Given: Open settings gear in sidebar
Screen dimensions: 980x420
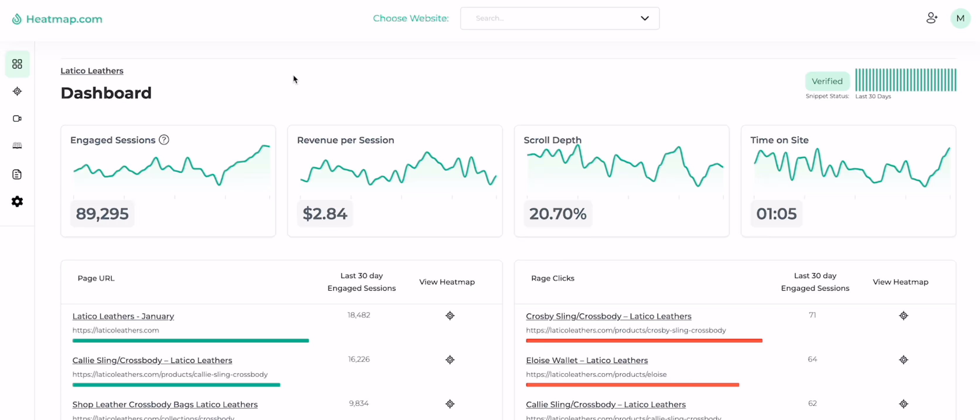Looking at the screenshot, I should click(x=17, y=202).
